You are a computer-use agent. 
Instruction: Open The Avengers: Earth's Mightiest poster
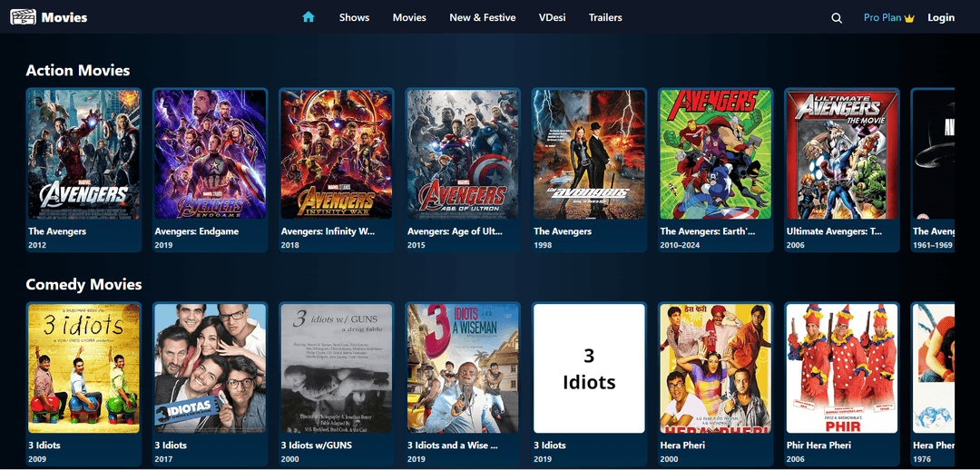tap(716, 153)
